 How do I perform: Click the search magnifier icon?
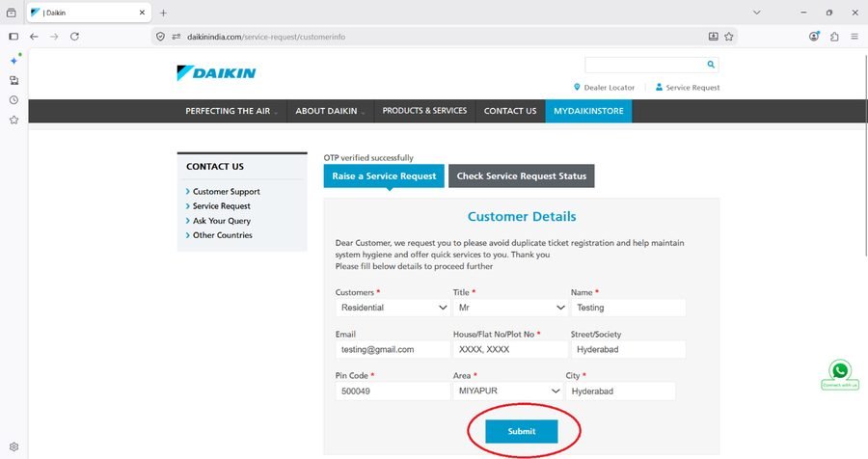(x=711, y=65)
